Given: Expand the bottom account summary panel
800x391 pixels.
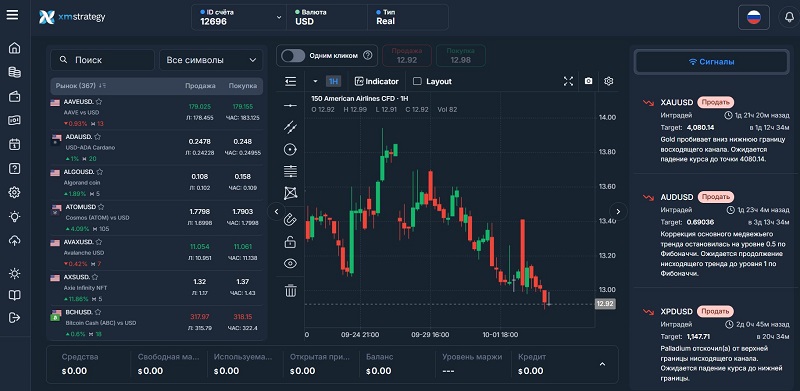Looking at the screenshot, I should (602, 364).
